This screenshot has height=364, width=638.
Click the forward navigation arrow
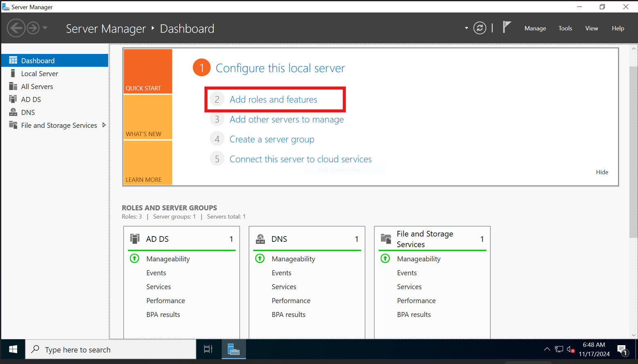click(33, 28)
